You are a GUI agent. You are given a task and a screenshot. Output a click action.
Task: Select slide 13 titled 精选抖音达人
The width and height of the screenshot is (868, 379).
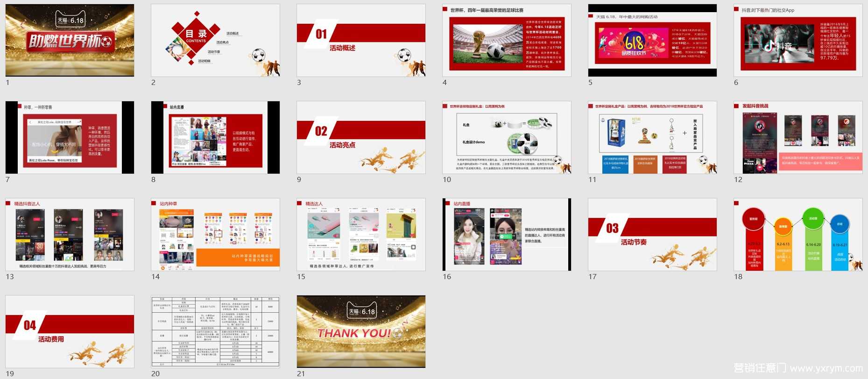pos(70,234)
